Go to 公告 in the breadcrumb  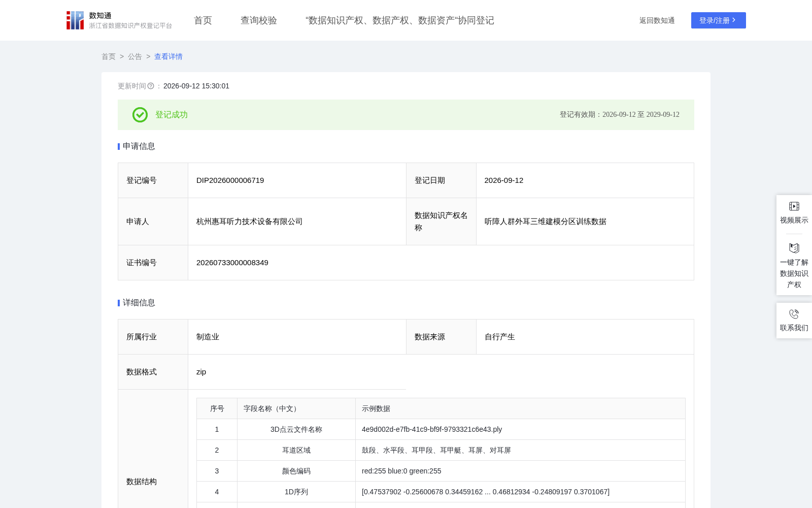coord(135,56)
